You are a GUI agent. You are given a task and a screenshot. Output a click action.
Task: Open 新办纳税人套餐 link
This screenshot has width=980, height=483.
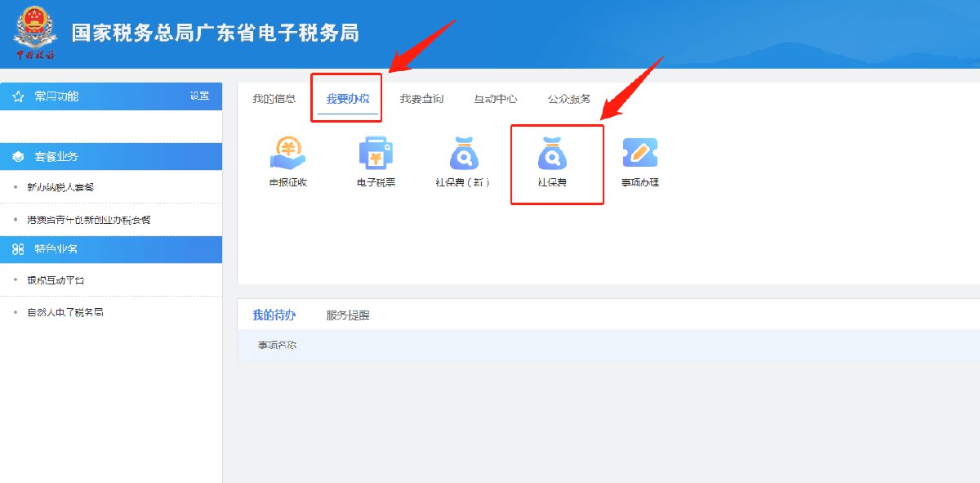coord(60,187)
